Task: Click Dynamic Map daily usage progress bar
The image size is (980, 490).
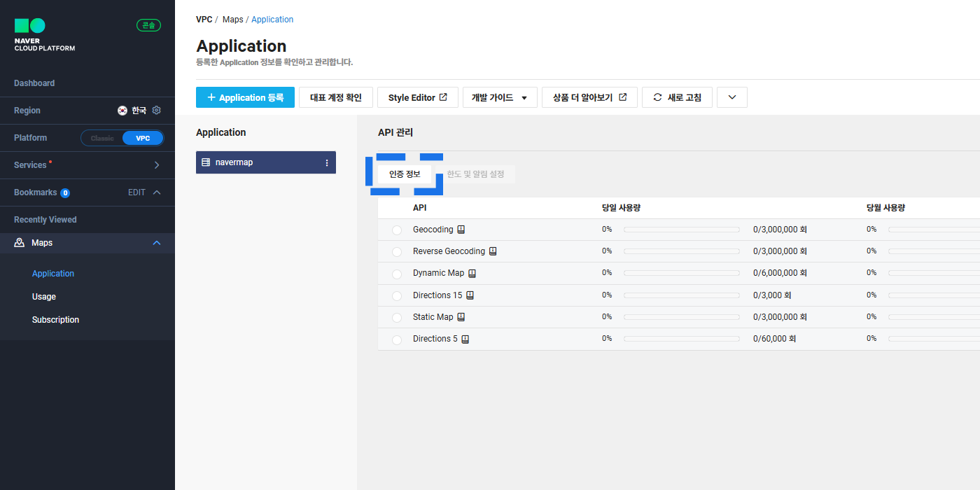Action: coord(682,273)
